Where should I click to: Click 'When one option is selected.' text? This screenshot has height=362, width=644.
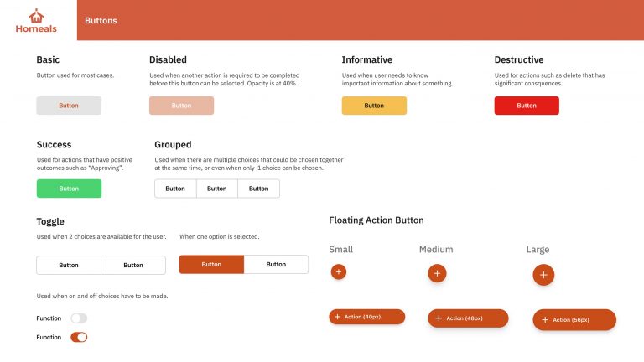tap(220, 237)
